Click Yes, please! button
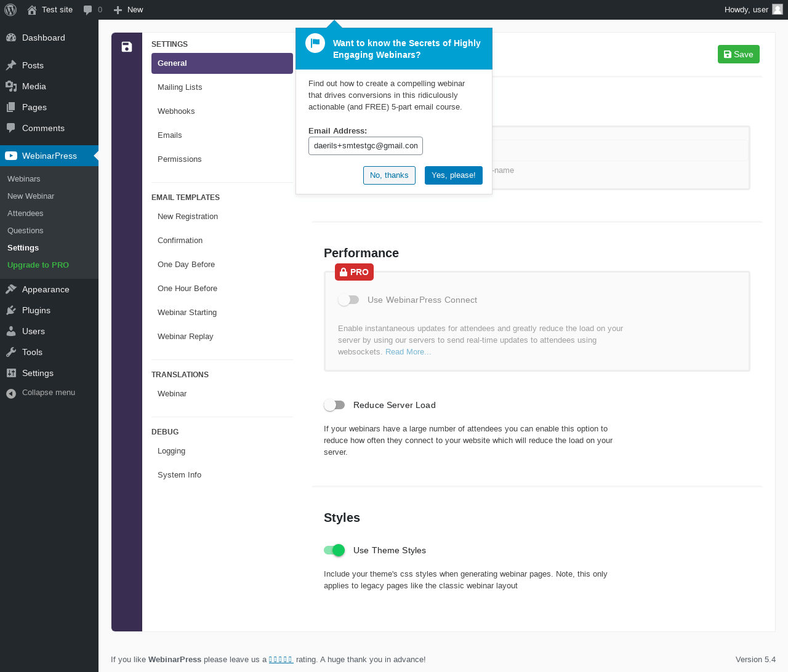 [x=454, y=175]
